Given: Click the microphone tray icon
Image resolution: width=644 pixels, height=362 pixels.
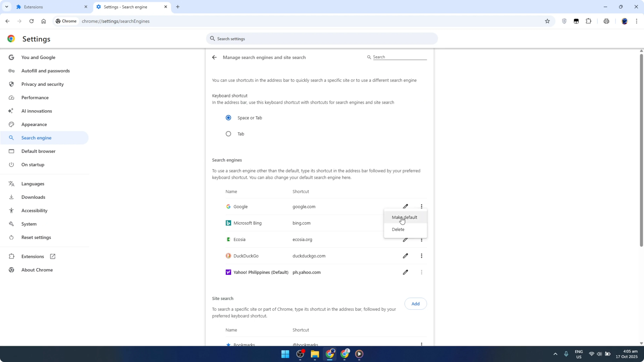Looking at the screenshot, I should pyautogui.click(x=566, y=354).
